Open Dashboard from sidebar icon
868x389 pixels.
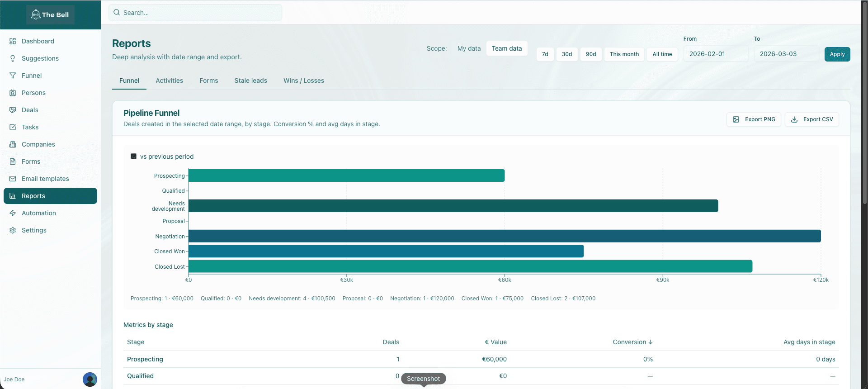coord(13,41)
